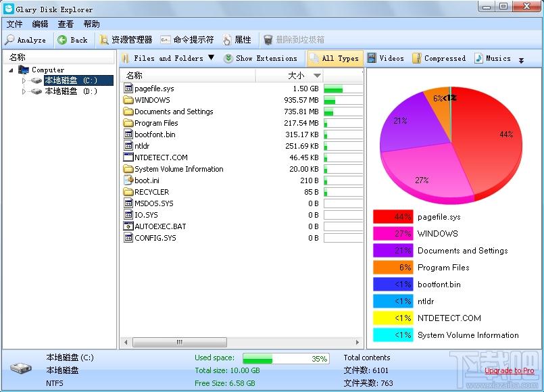Click the scrollbar right arrow

click(357, 342)
